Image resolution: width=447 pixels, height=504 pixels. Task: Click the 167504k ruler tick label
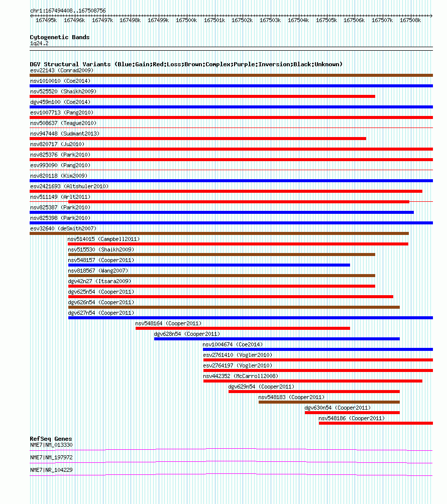coord(298,20)
